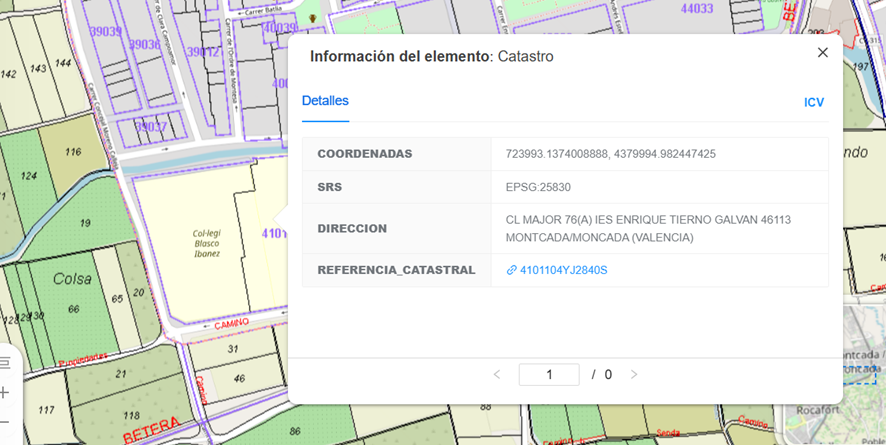Image resolution: width=886 pixels, height=445 pixels.
Task: Click parcel 46 on the map
Action: (239, 378)
